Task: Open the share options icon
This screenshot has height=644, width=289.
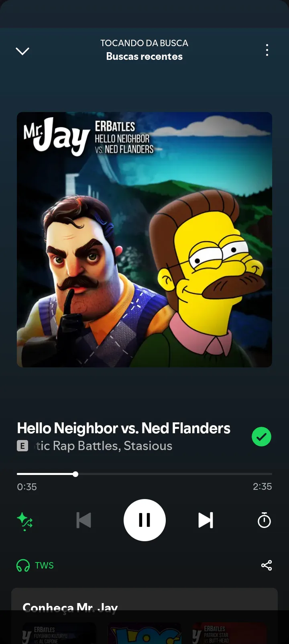Action: 267,565
